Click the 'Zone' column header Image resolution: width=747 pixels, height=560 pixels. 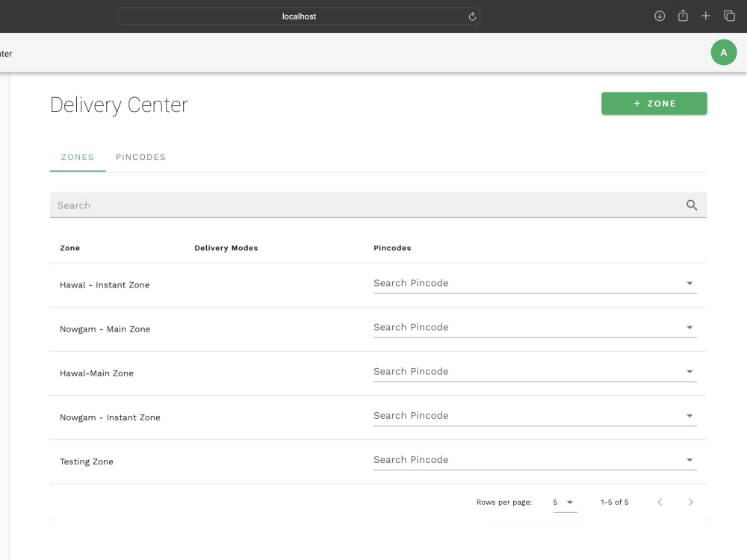click(70, 248)
